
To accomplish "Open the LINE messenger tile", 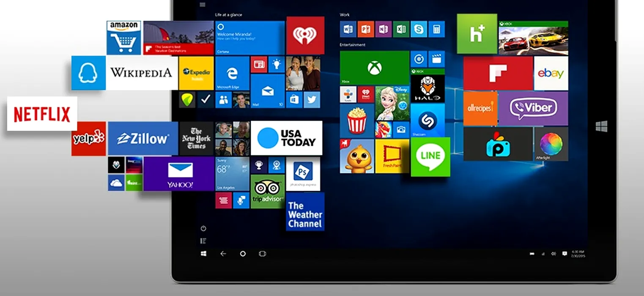I will tap(430, 156).
